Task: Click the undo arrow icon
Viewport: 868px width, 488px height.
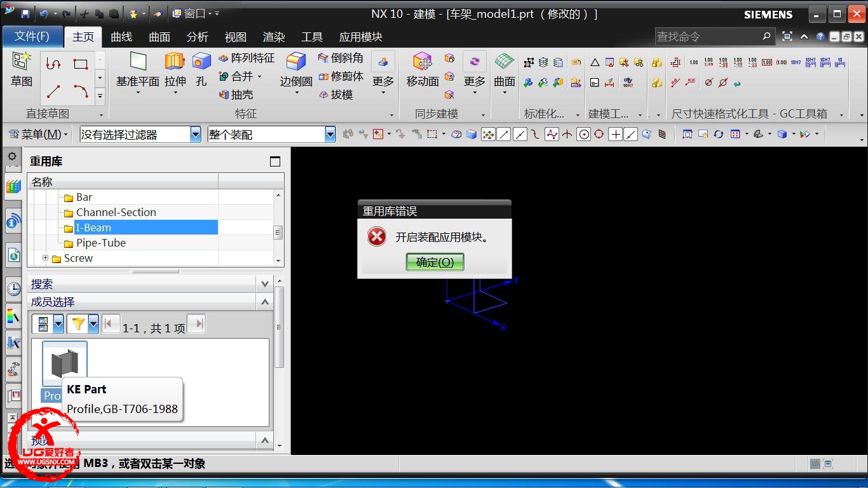Action: point(44,13)
